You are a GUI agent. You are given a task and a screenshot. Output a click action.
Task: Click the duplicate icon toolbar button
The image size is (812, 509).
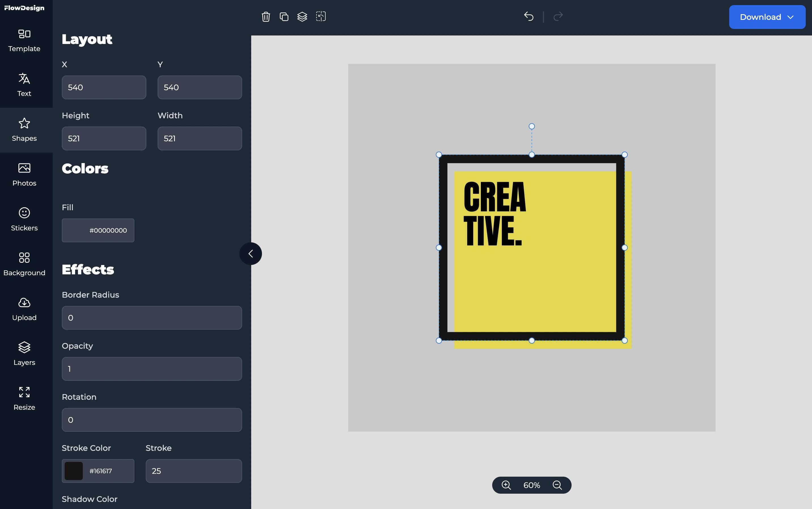click(284, 16)
